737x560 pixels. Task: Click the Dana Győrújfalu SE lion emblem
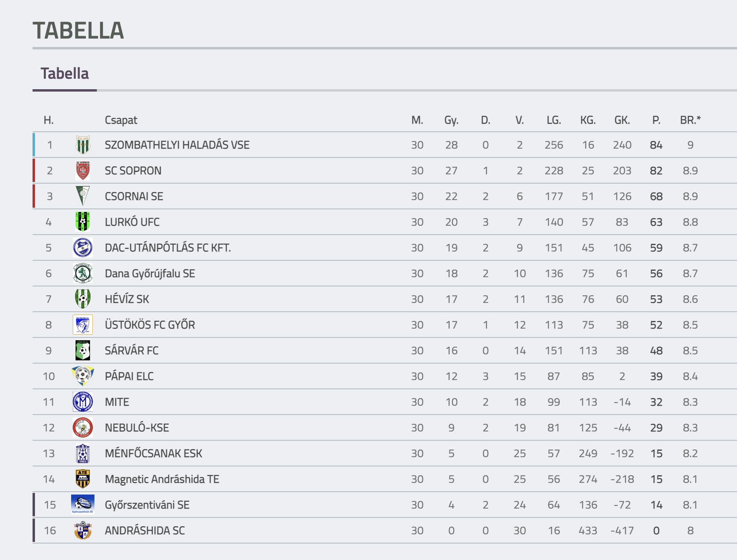(x=83, y=273)
